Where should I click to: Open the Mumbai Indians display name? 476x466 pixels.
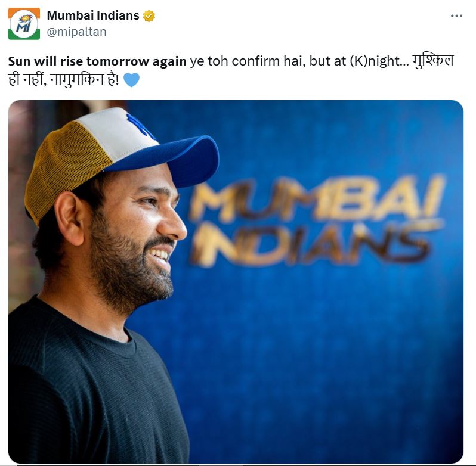click(x=93, y=15)
